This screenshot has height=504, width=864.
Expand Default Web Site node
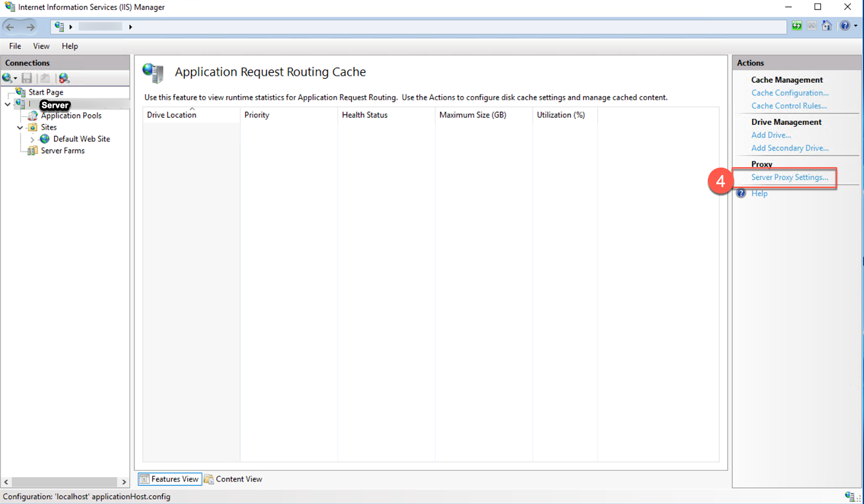32,139
